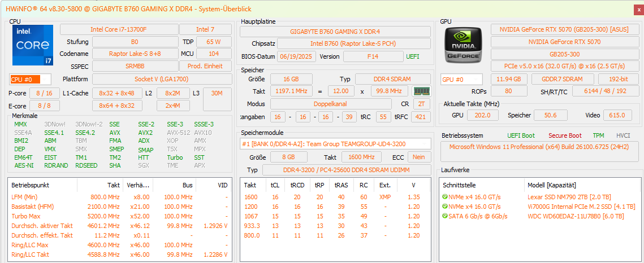Click the Intel 7 process field
Screen dimensions: 644x263
(x=205, y=29)
